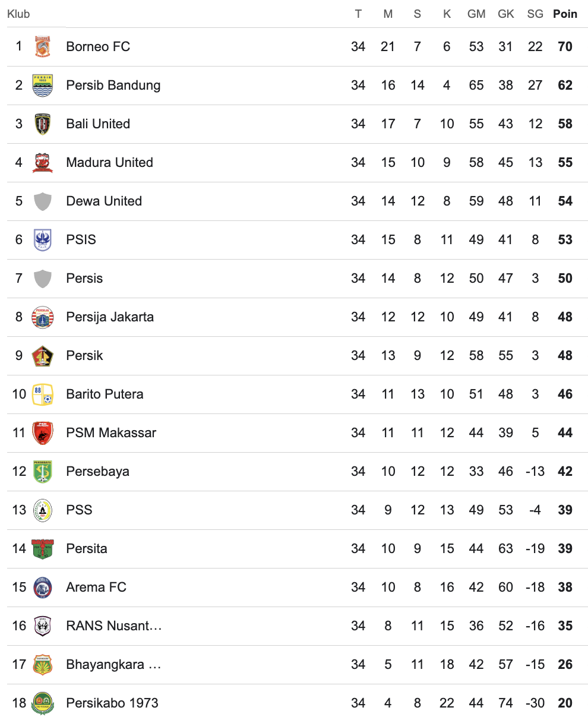Open the PSS team link
Screen dimensions: 588x720
coord(80,510)
